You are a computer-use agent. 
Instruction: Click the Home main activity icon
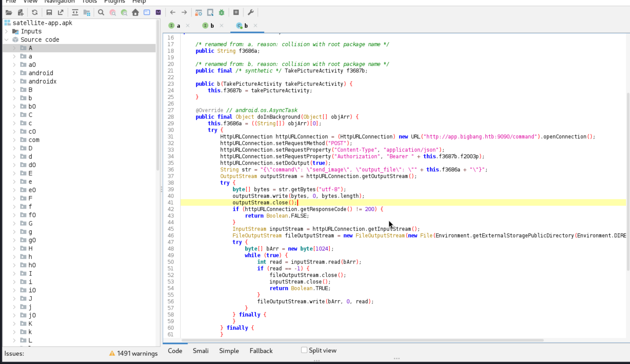(x=135, y=12)
